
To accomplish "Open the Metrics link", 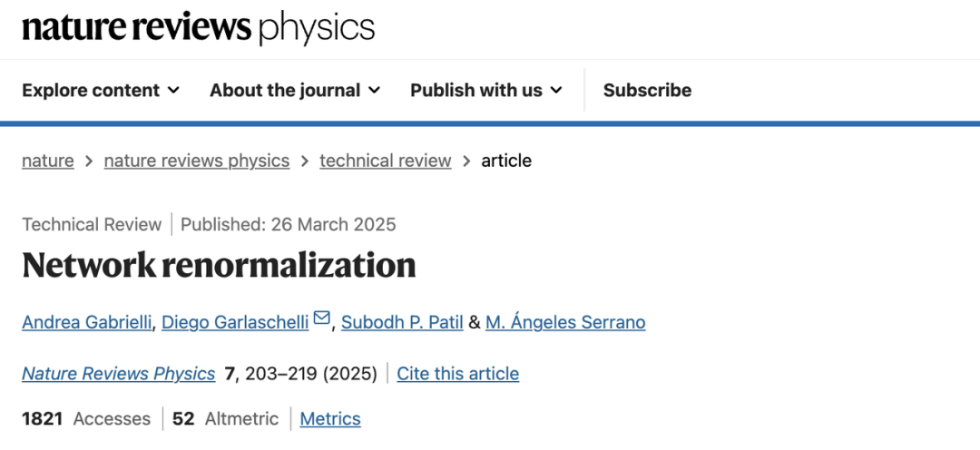I will [330, 418].
